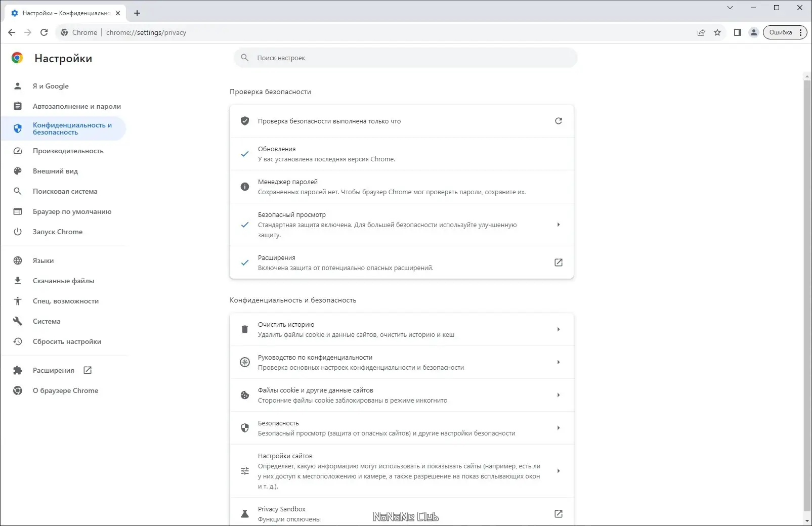Open 'Настройки сайтов' details

[559, 470]
